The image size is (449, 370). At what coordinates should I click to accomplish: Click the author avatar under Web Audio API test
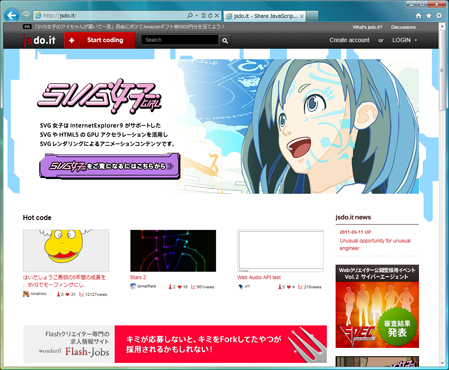pyautogui.click(x=240, y=286)
